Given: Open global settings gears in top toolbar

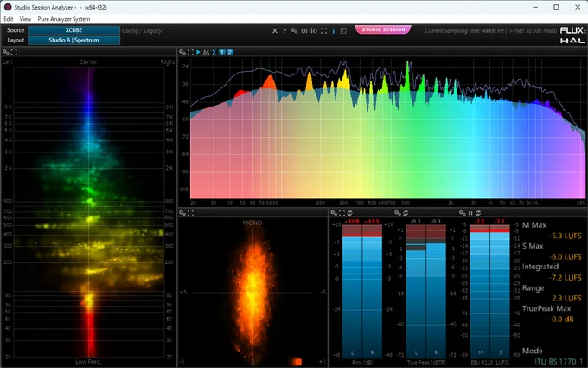Looking at the screenshot, I should point(294,31).
